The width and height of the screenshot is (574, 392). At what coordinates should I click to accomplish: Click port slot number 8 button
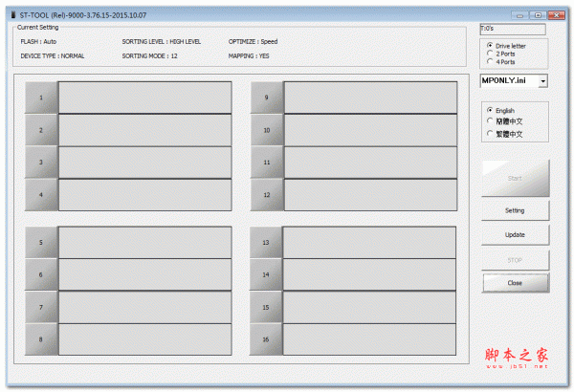[x=41, y=339]
